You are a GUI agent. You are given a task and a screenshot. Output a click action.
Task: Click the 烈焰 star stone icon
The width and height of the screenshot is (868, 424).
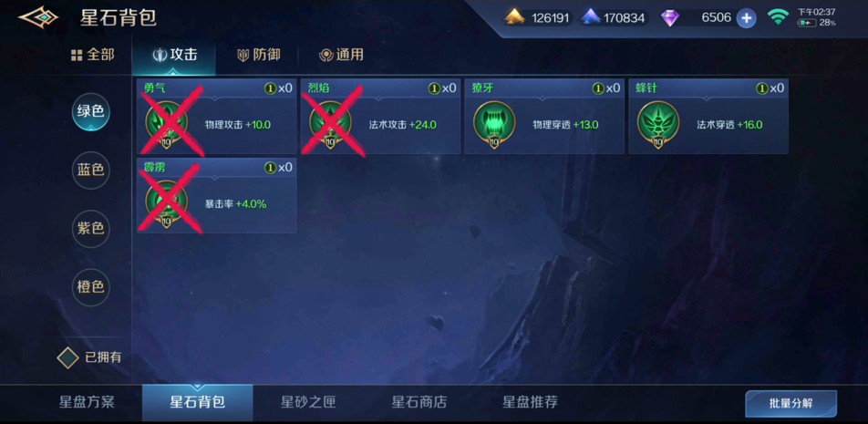[x=330, y=123]
